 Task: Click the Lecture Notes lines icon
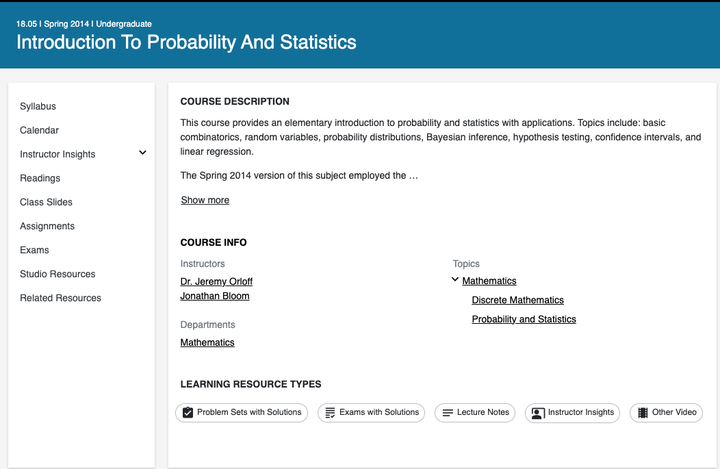point(448,413)
